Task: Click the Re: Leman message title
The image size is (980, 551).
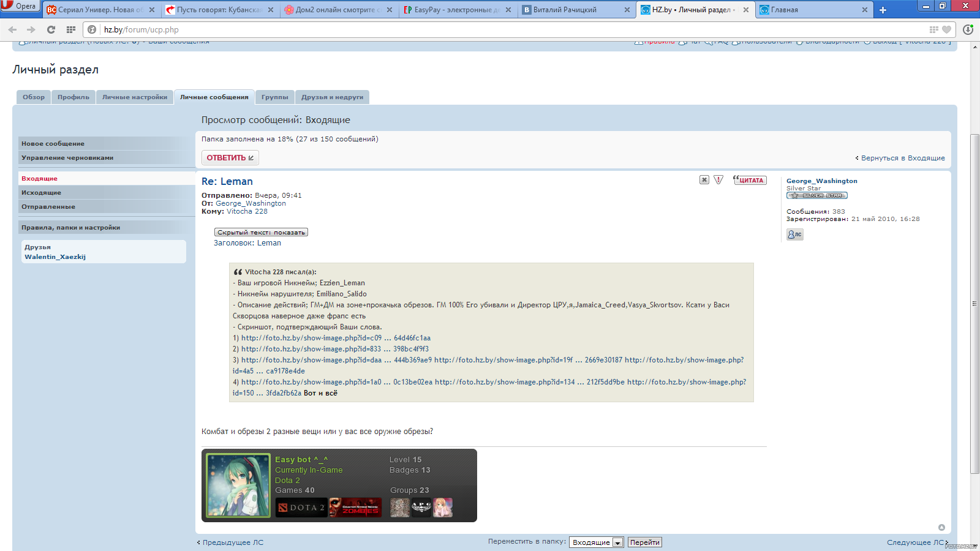Action: [x=227, y=181]
